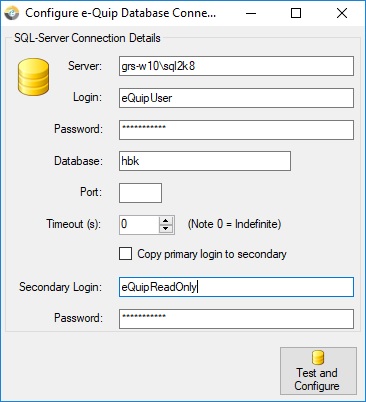Enable Copy primary login to secondary checkbox
Image resolution: width=366 pixels, height=402 pixels.
tap(125, 254)
